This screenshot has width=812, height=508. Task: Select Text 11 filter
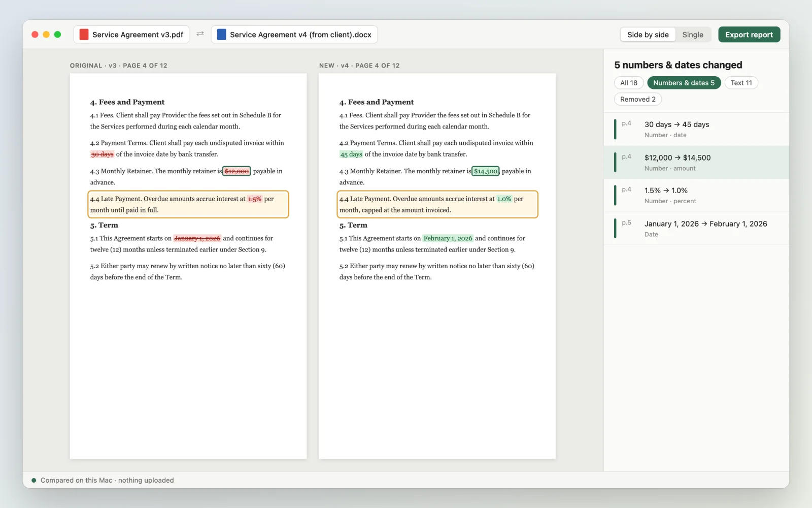pos(741,83)
